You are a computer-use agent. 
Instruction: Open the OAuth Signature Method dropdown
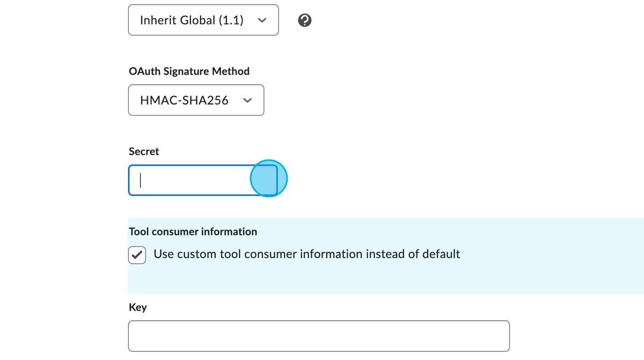click(x=196, y=100)
